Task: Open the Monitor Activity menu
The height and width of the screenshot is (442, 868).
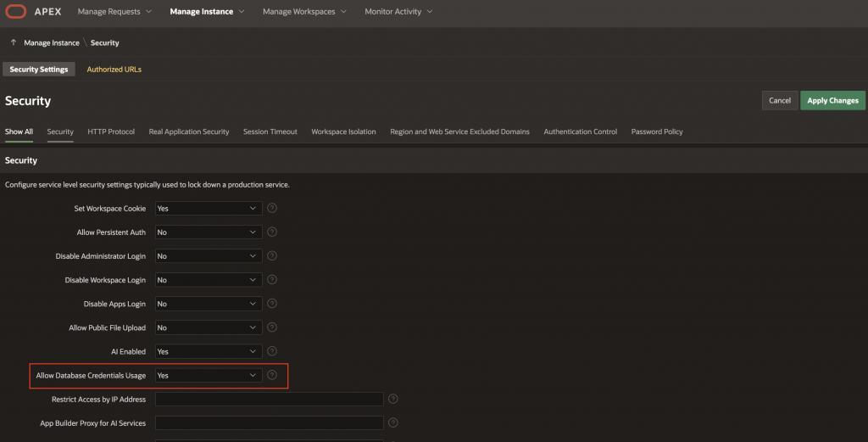Action: (398, 12)
